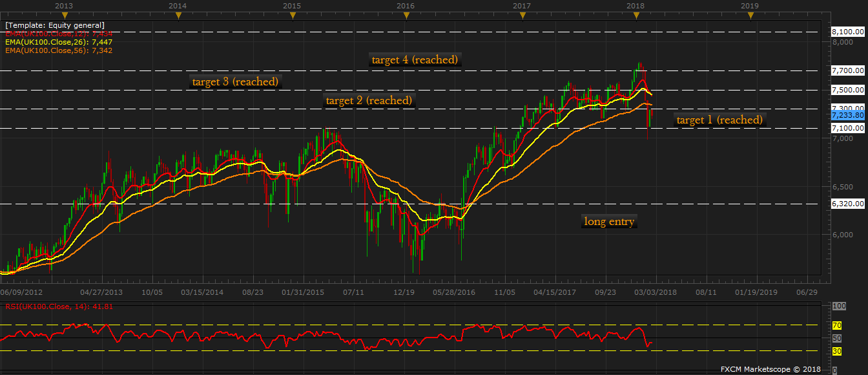This screenshot has width=868, height=375.
Task: Click the 6,000 price axis tick
Action: click(842, 235)
